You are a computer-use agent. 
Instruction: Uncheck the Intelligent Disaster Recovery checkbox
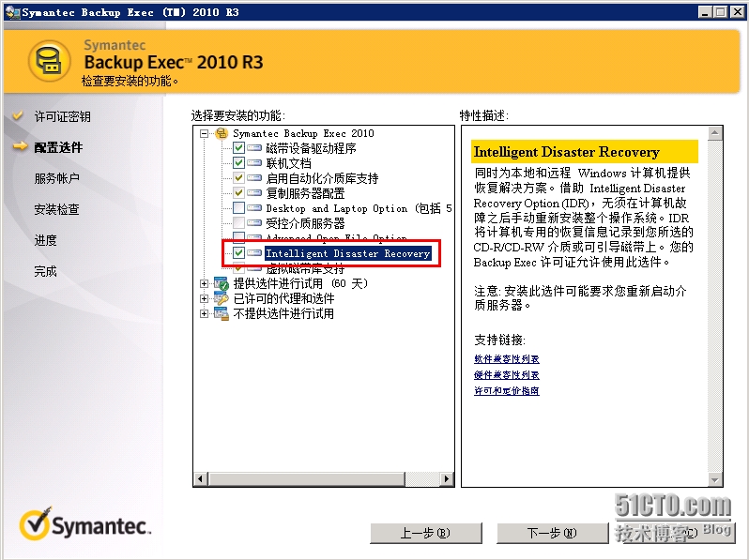coord(238,253)
